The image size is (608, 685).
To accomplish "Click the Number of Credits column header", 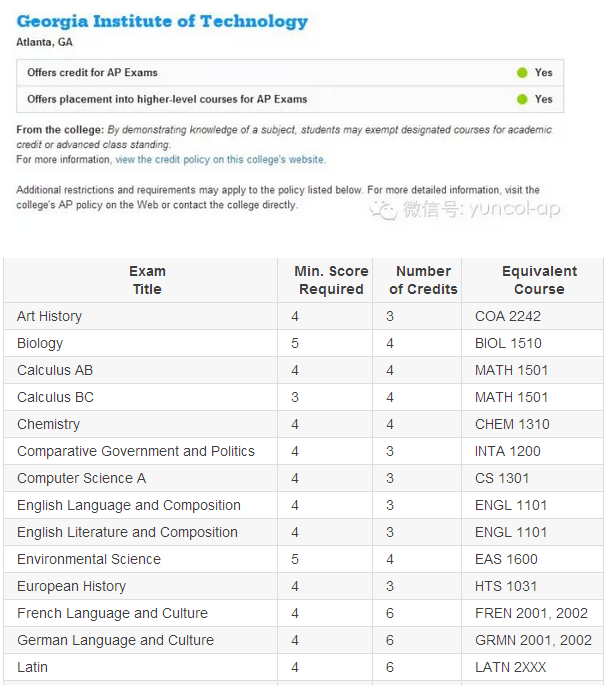I will click(423, 280).
